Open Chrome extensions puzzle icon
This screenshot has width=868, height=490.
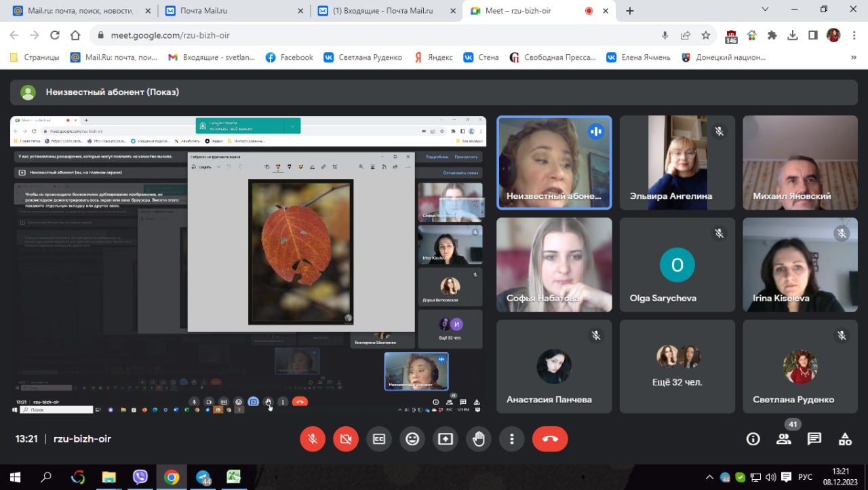pos(772,35)
